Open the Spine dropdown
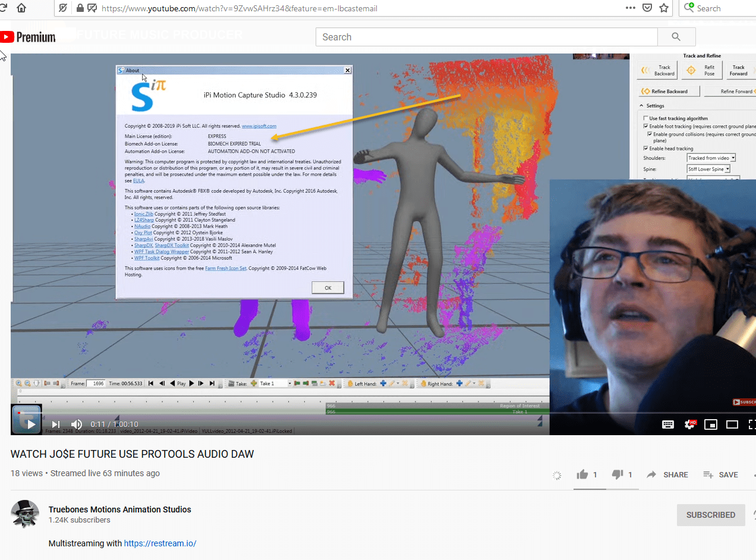This screenshot has height=560, width=756. coord(708,169)
